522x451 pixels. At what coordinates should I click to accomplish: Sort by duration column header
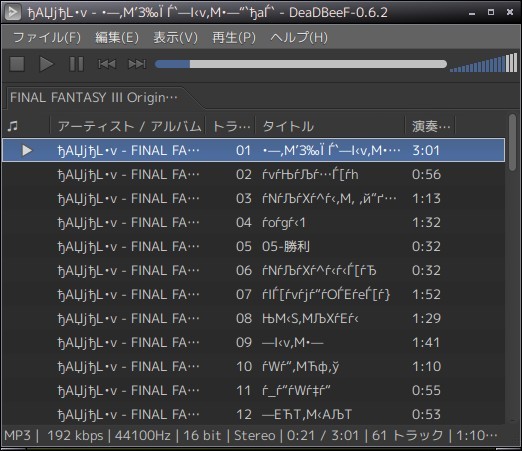(430, 126)
